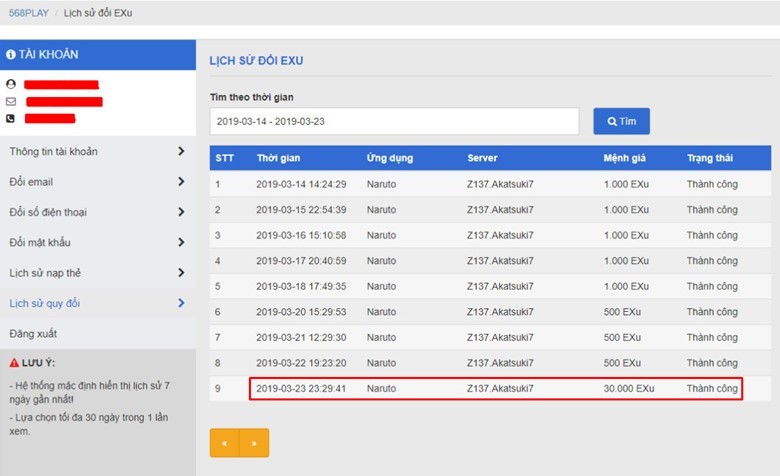780x476 pixels.
Task: Expand chevron next to Lịch sử nạp thẻ
Action: tap(181, 273)
